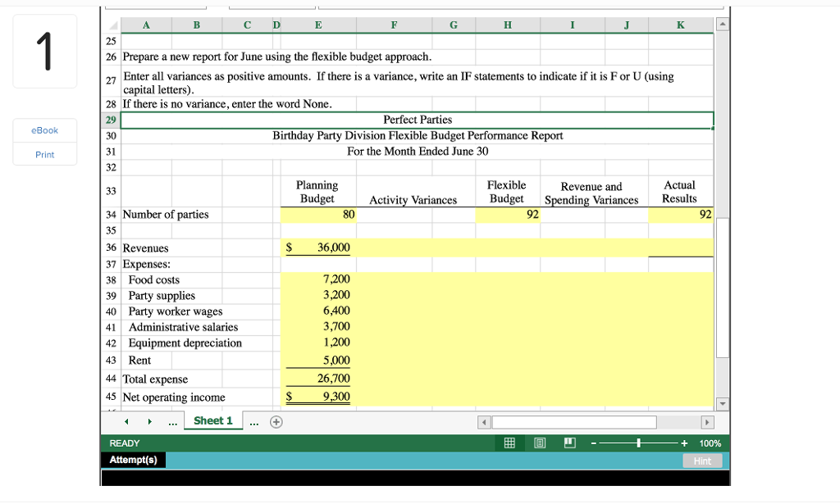
Task: Click the Zoom In plus icon
Action: point(682,443)
